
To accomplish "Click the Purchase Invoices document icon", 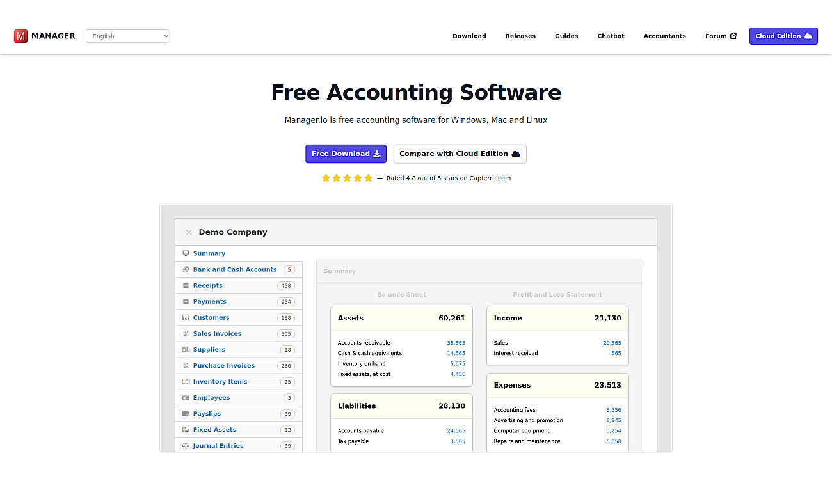I will tap(186, 365).
